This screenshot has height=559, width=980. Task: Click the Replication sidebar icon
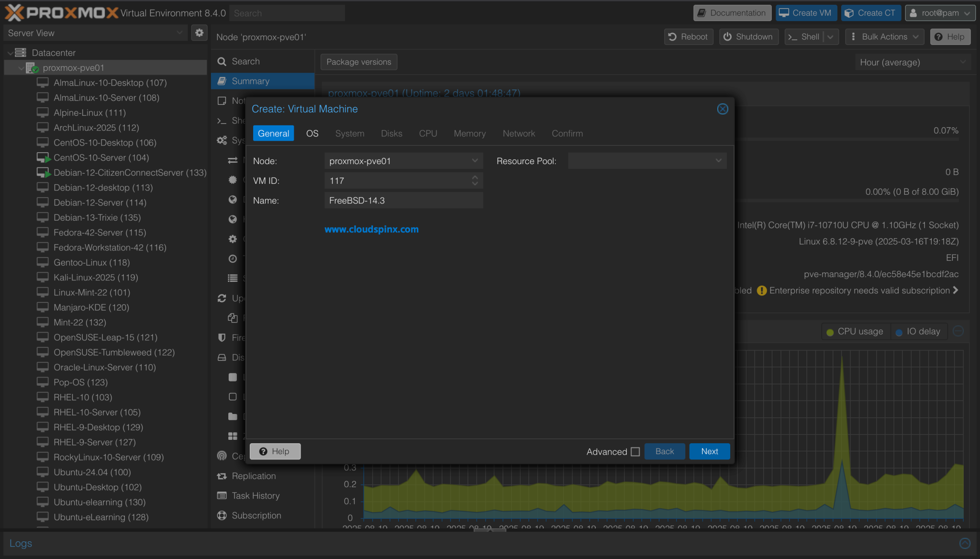[222, 476]
